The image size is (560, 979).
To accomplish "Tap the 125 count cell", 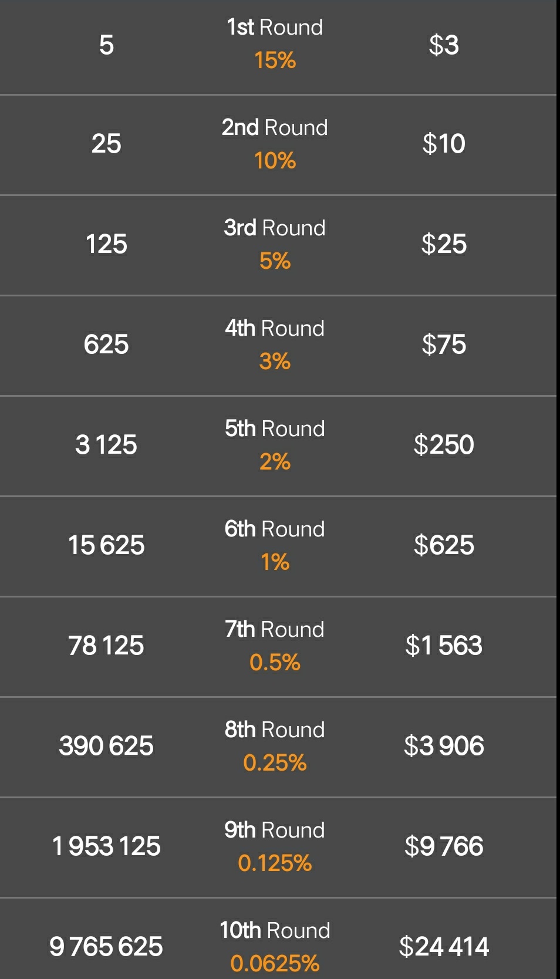I will 106,244.
